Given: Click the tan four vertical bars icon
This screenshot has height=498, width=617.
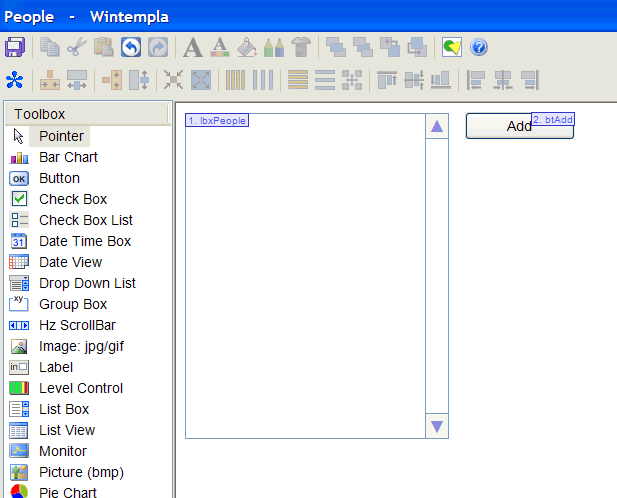Looking at the screenshot, I should 235,80.
